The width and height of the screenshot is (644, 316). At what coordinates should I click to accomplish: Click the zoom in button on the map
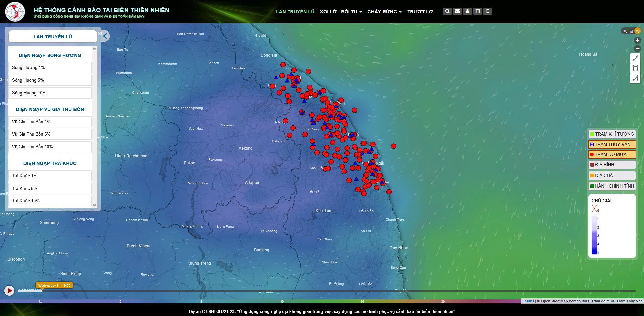(x=637, y=40)
